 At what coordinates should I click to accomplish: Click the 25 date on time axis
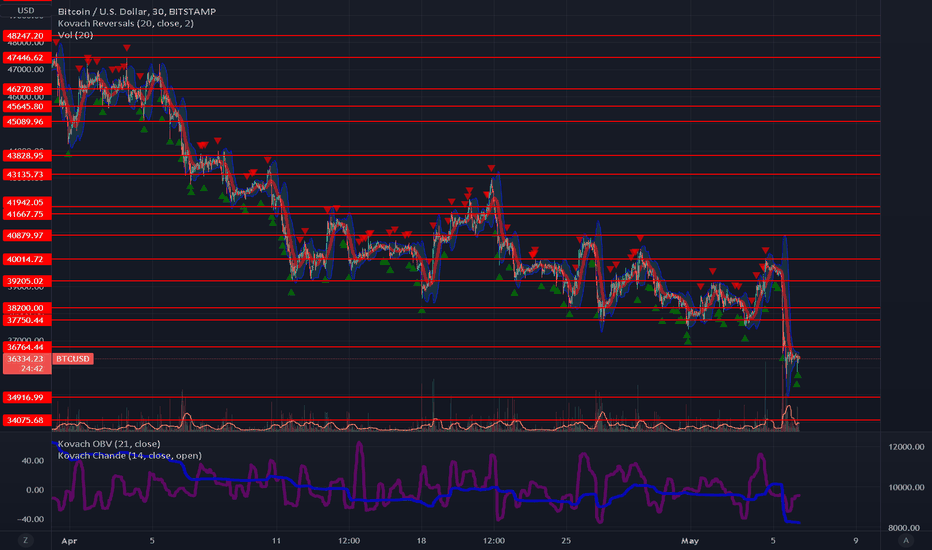click(x=566, y=541)
